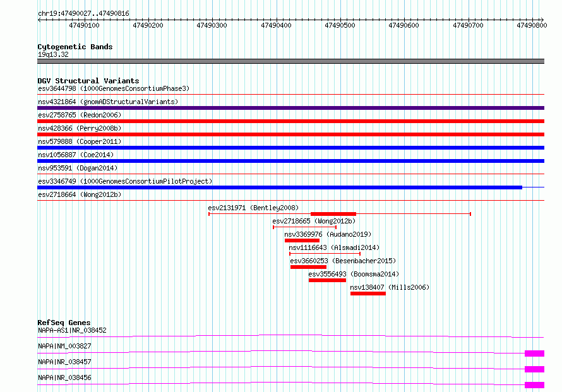Click ruler position 47490600
Viewport: 562px width, 392px height.
(404, 25)
